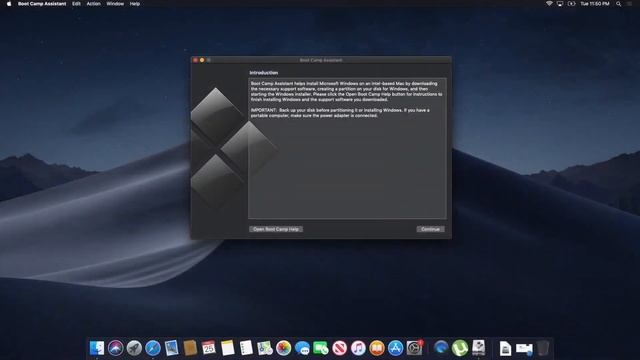Click the Introduction heading
Image resolution: width=640 pixels, height=360 pixels.
pos(264,73)
